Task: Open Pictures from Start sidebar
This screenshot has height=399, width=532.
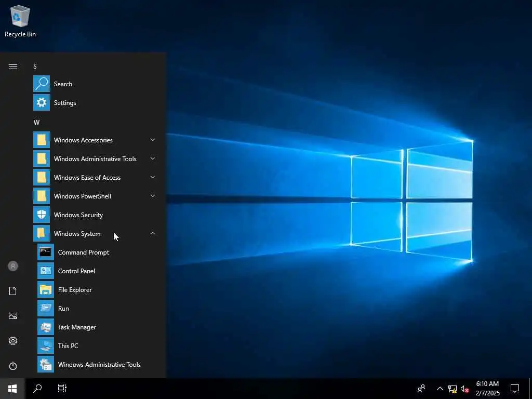Action: (x=13, y=316)
